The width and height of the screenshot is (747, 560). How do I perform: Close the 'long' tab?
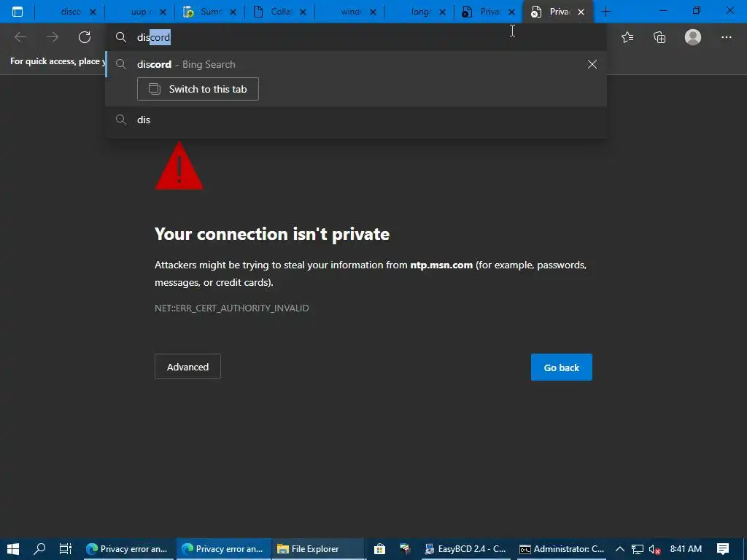[x=443, y=12]
